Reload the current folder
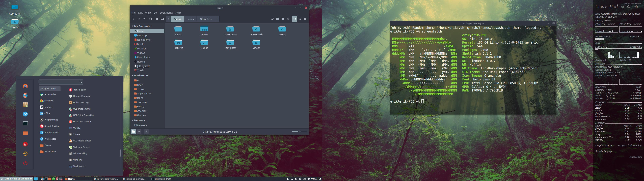644x181 pixels. (150, 19)
